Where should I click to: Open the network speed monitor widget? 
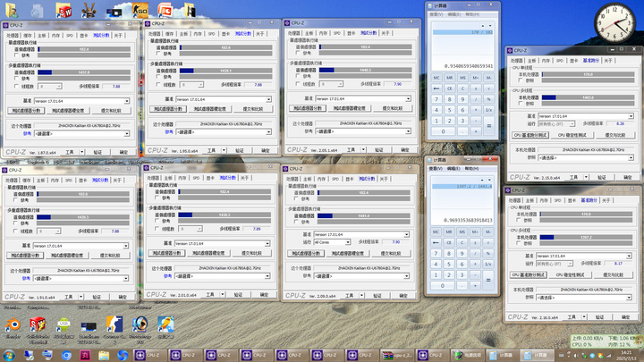click(606, 341)
